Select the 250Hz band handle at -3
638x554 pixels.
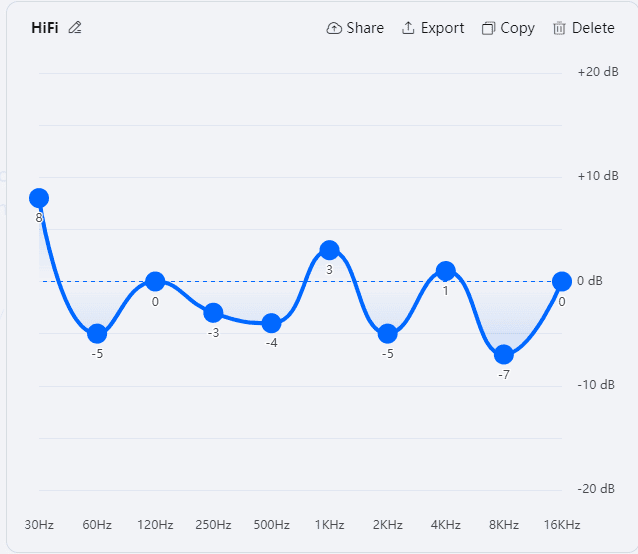(x=213, y=313)
